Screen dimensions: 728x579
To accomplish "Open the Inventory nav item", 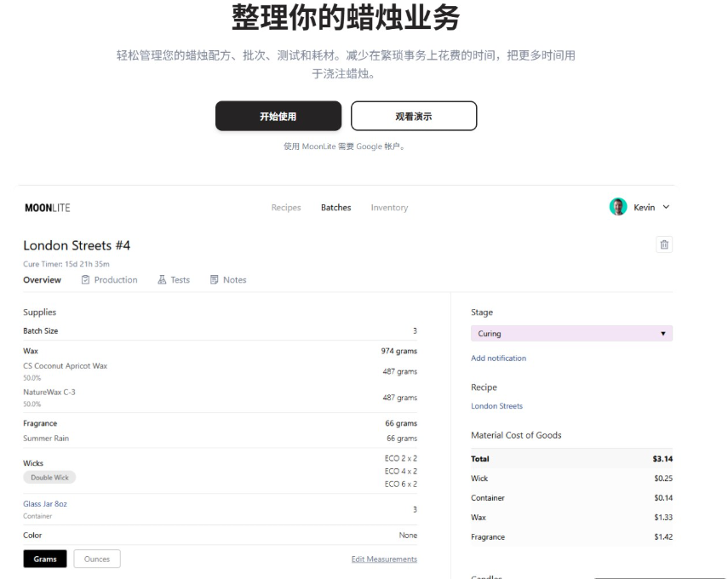I will (x=389, y=208).
